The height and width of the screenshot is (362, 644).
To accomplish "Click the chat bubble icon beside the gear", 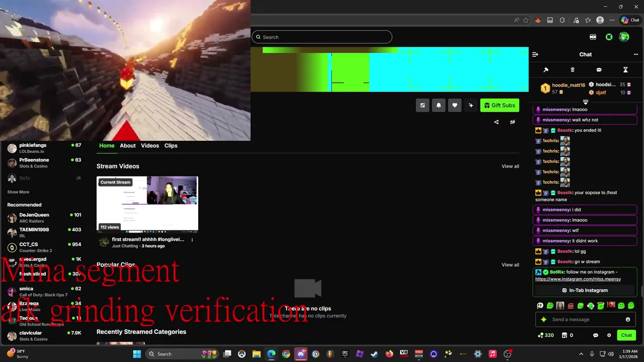I will pyautogui.click(x=596, y=335).
